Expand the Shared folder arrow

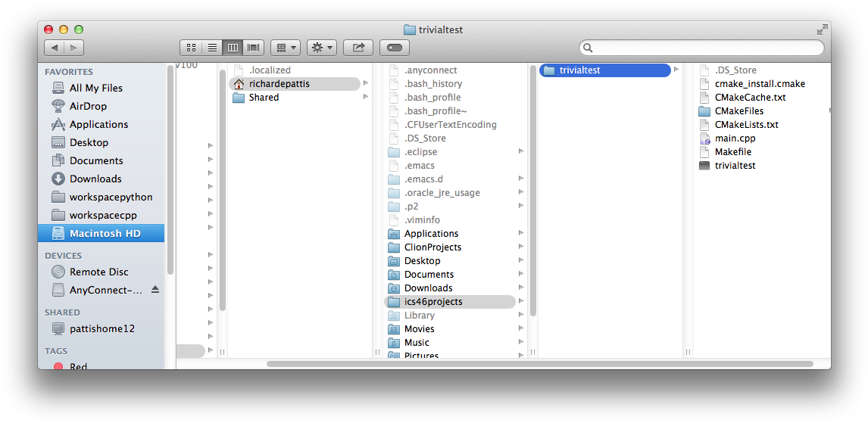365,98
